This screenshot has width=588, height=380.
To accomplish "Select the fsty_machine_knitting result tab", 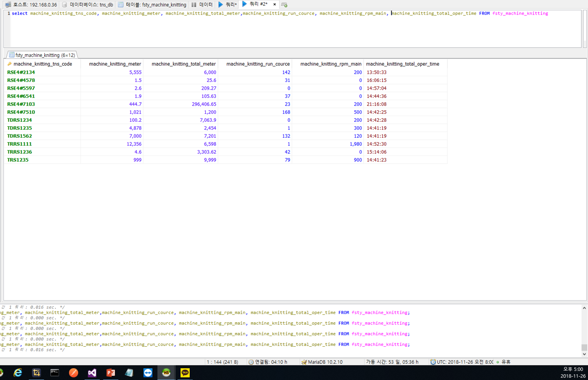I will pos(42,55).
